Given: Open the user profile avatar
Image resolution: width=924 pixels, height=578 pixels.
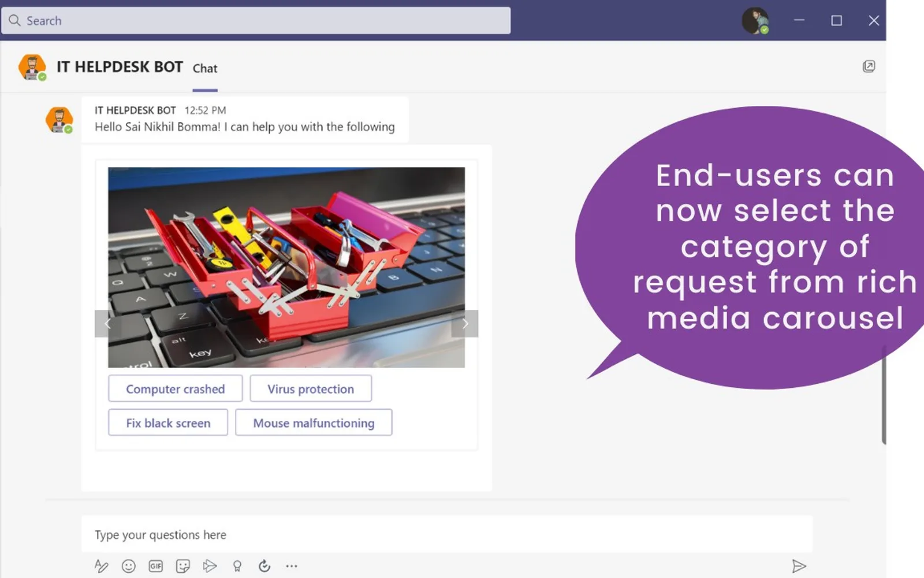Looking at the screenshot, I should [755, 21].
